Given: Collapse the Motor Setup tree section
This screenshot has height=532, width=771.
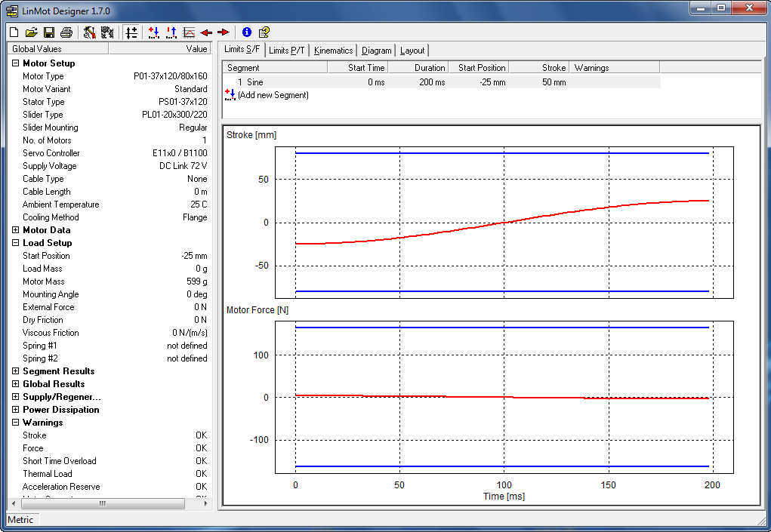Looking at the screenshot, I should [15, 63].
